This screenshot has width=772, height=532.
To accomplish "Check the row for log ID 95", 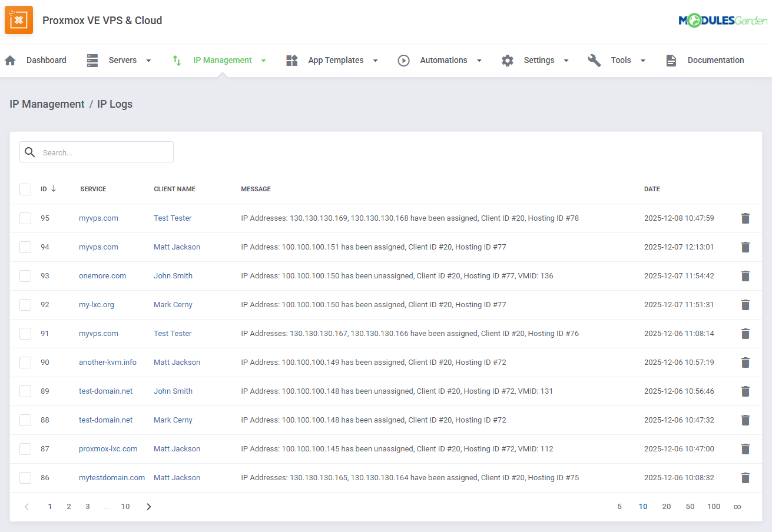I will (25, 218).
